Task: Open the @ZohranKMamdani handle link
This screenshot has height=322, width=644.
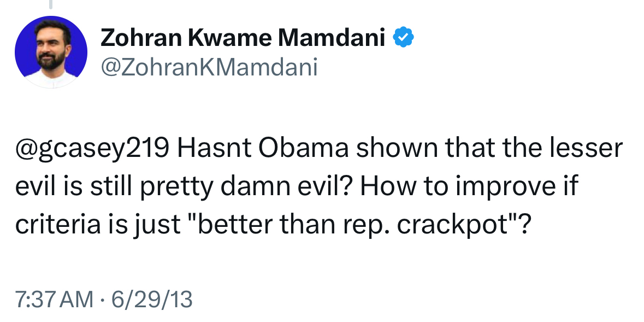Action: coord(209,68)
